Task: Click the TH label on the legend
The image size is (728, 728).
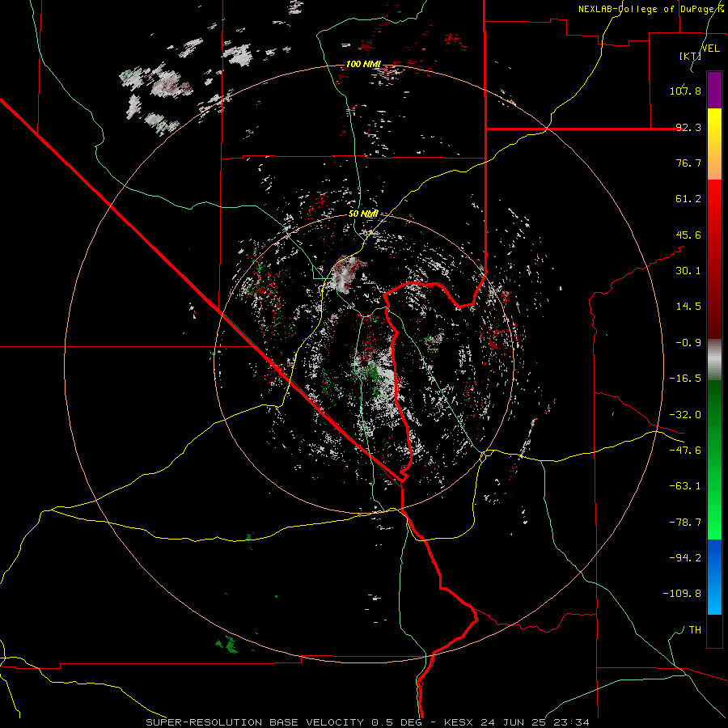Action: click(x=695, y=630)
